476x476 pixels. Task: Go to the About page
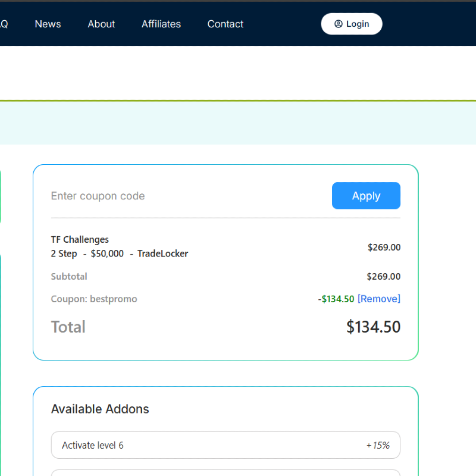101,24
